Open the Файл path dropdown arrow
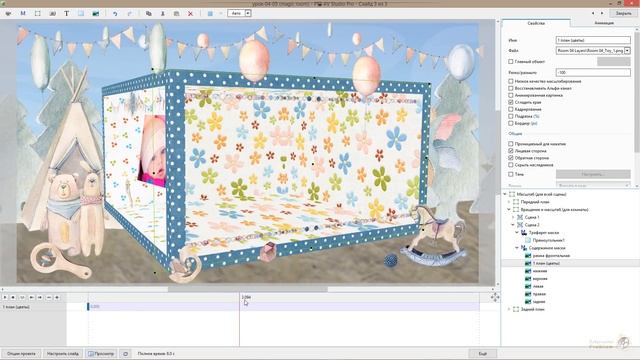Image resolution: width=640 pixels, height=360 pixels. pyautogui.click(x=627, y=51)
